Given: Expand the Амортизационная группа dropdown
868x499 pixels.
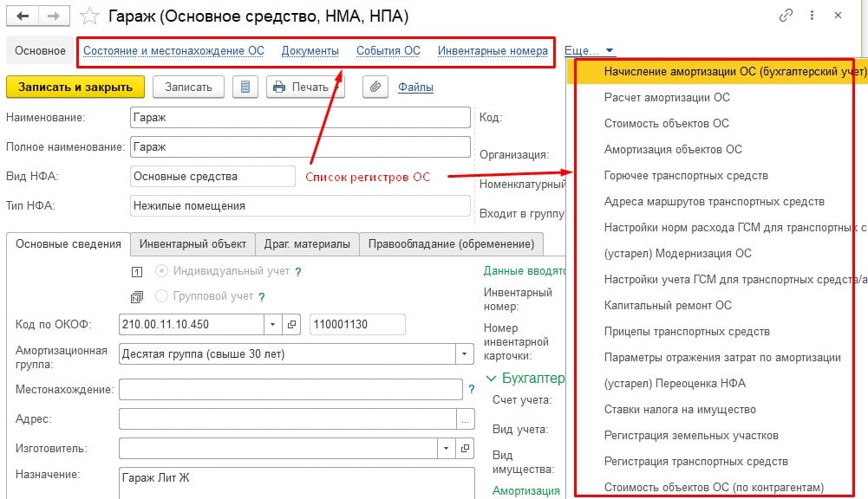Looking at the screenshot, I should tap(466, 353).
